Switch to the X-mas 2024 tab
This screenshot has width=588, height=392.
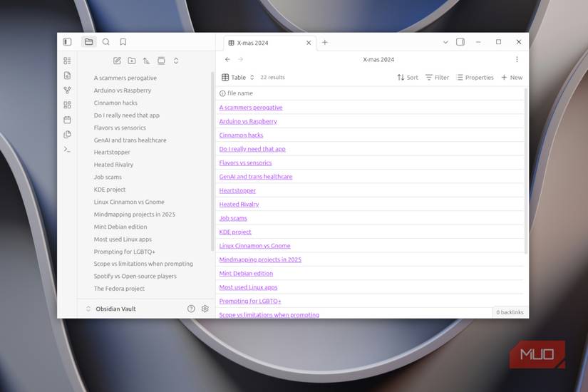(269, 43)
